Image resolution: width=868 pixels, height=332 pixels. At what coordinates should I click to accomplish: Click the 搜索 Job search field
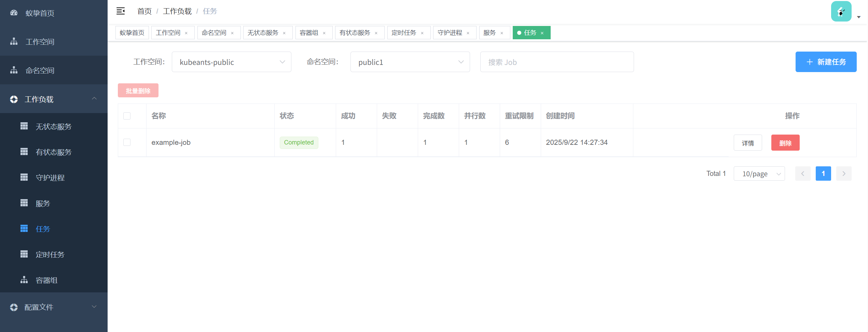pyautogui.click(x=556, y=62)
